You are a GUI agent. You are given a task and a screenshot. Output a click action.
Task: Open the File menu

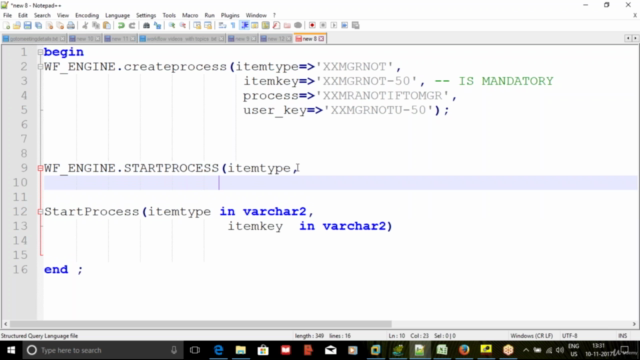7,15
